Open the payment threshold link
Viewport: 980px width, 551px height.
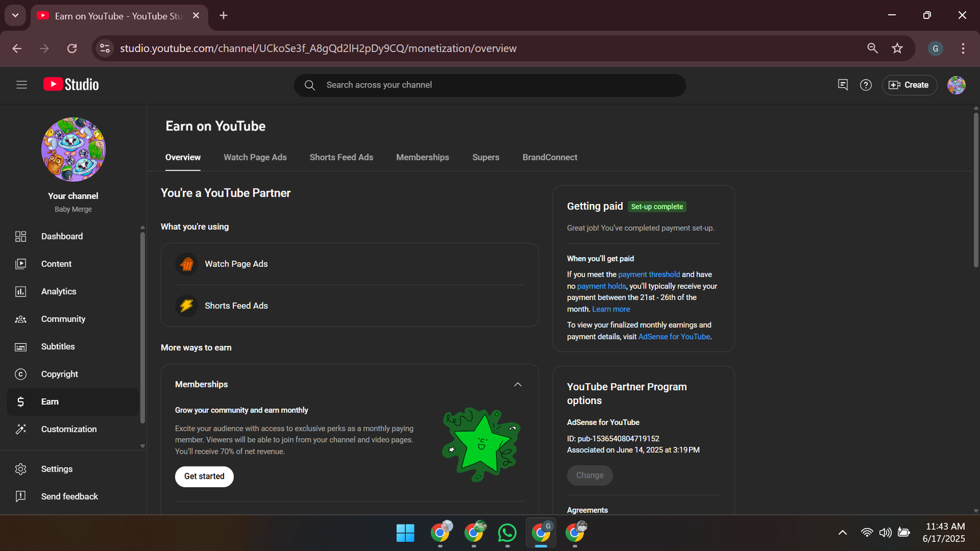(x=649, y=274)
